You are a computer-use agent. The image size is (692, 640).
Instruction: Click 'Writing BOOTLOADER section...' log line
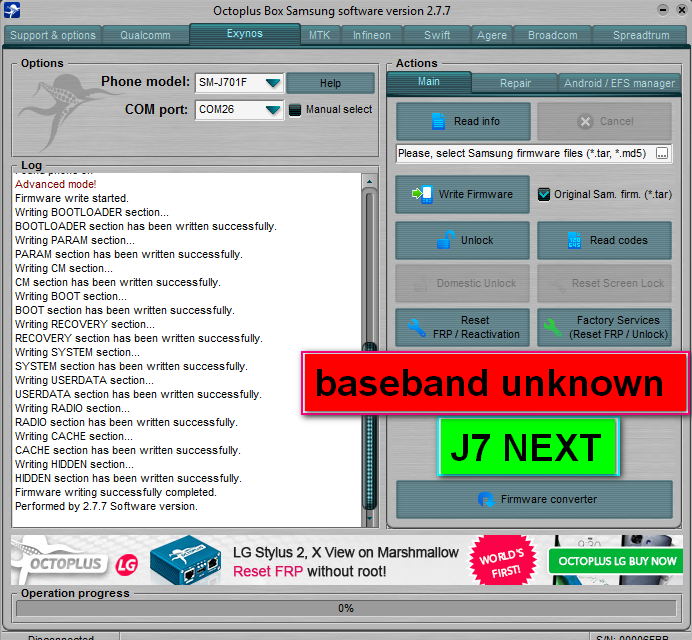[92, 212]
